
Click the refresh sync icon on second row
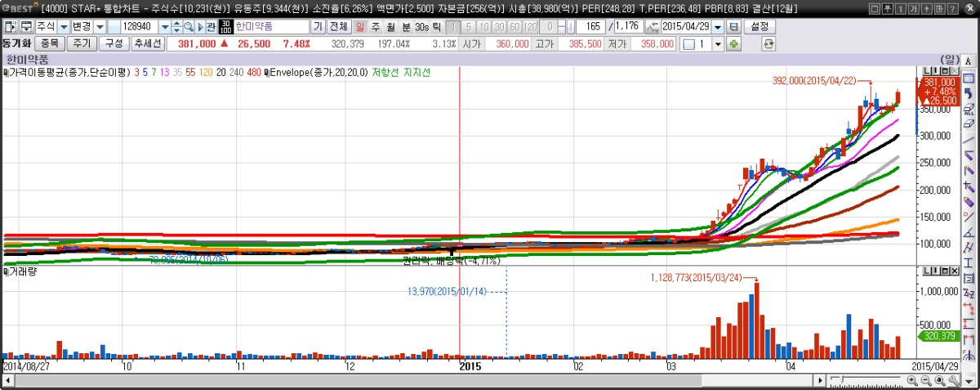768,43
